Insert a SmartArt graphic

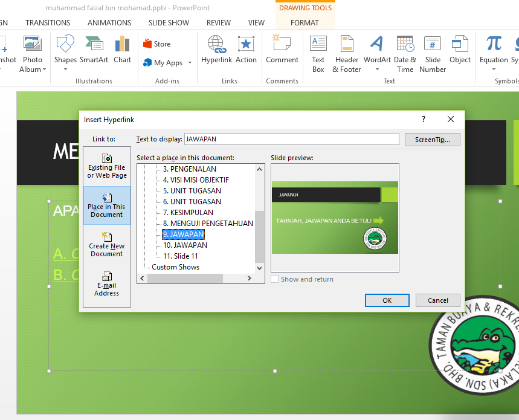[94, 50]
